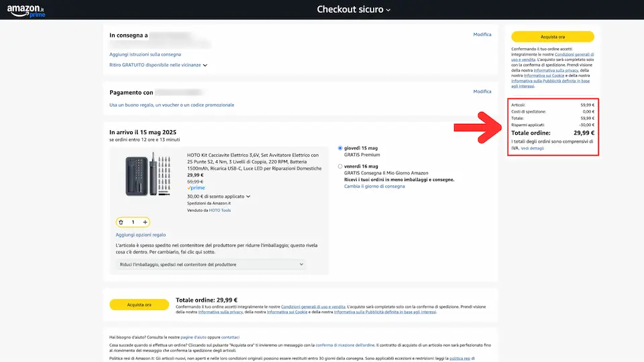This screenshot has width=644, height=362.
Task: Open Informativa sulla privacy in the sidebar
Action: [x=555, y=70]
